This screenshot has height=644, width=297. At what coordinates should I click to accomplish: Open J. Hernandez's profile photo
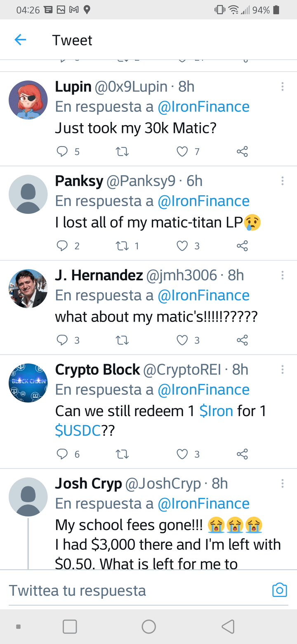tap(28, 289)
